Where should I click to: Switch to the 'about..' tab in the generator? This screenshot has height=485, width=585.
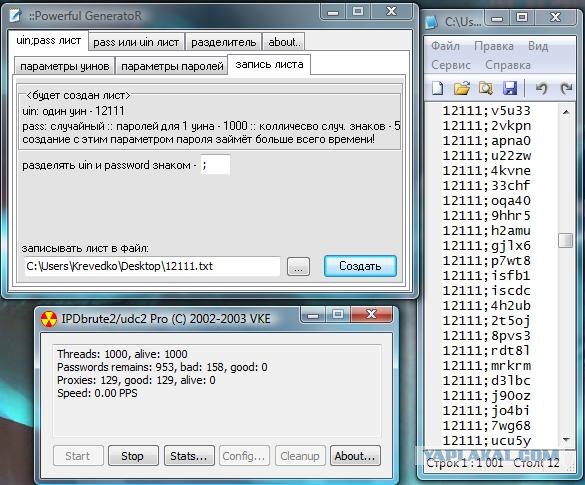[x=284, y=42]
